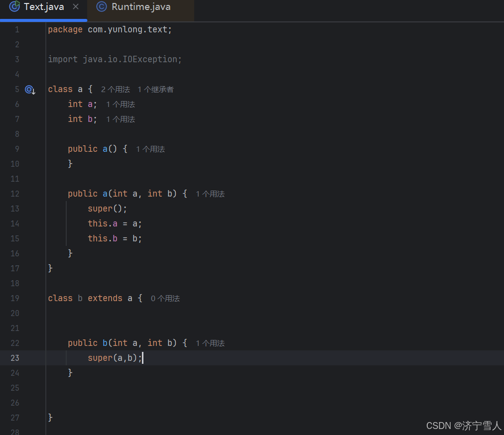Click '1 个用法' hint beside int a

[121, 105]
